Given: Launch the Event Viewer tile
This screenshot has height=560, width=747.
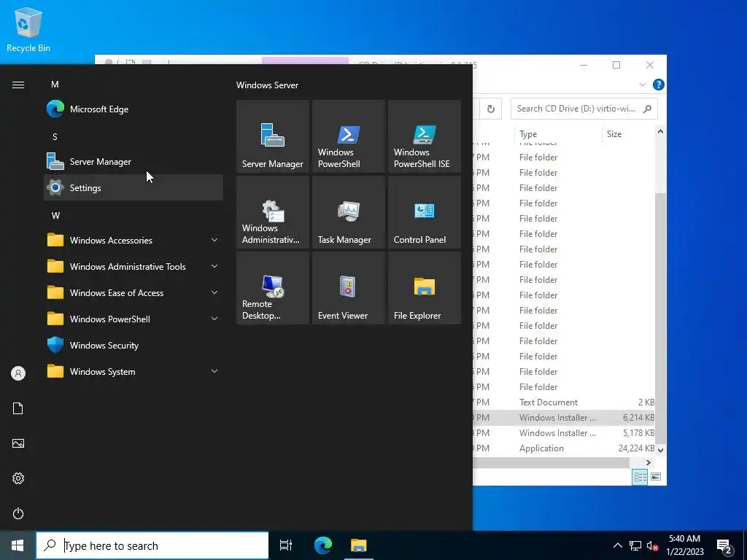Looking at the screenshot, I should [x=348, y=288].
